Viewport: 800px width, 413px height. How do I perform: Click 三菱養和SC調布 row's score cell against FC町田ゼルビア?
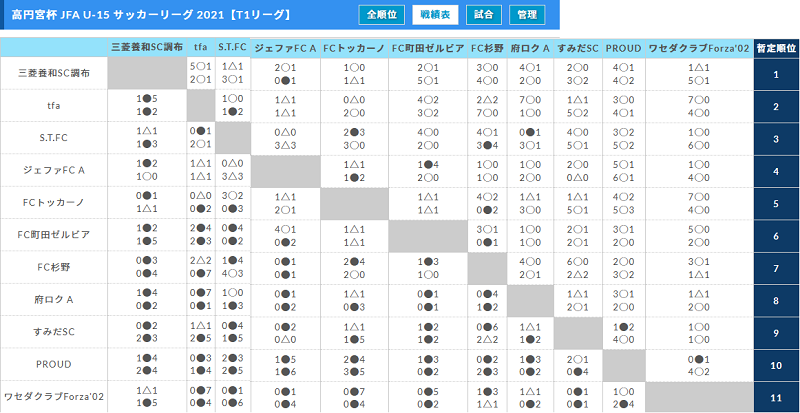point(428,74)
